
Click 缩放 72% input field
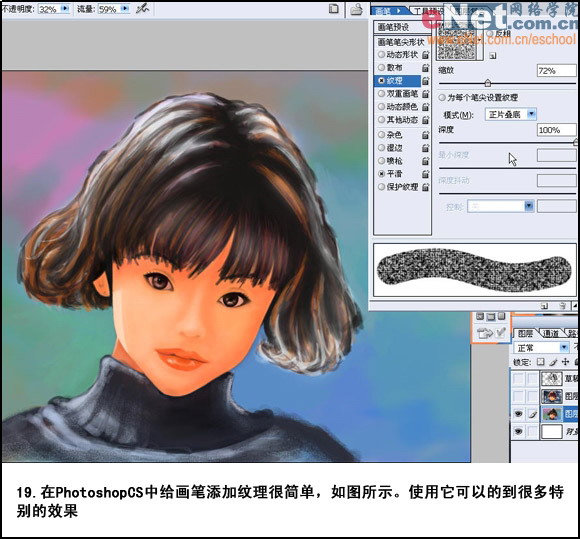pos(556,71)
